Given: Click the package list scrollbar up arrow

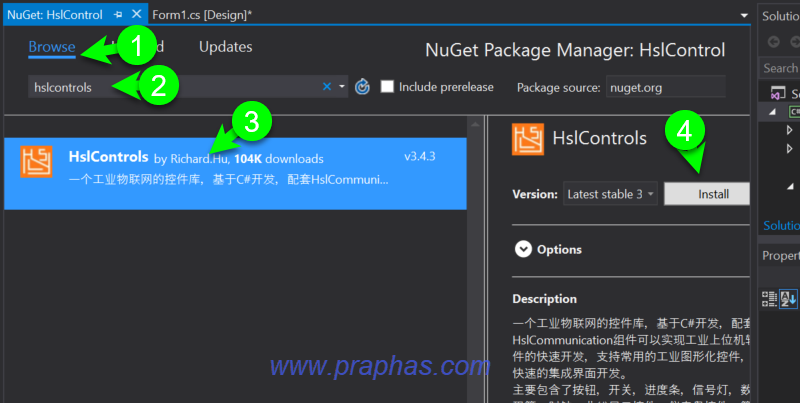Looking at the screenshot, I should pos(475,124).
